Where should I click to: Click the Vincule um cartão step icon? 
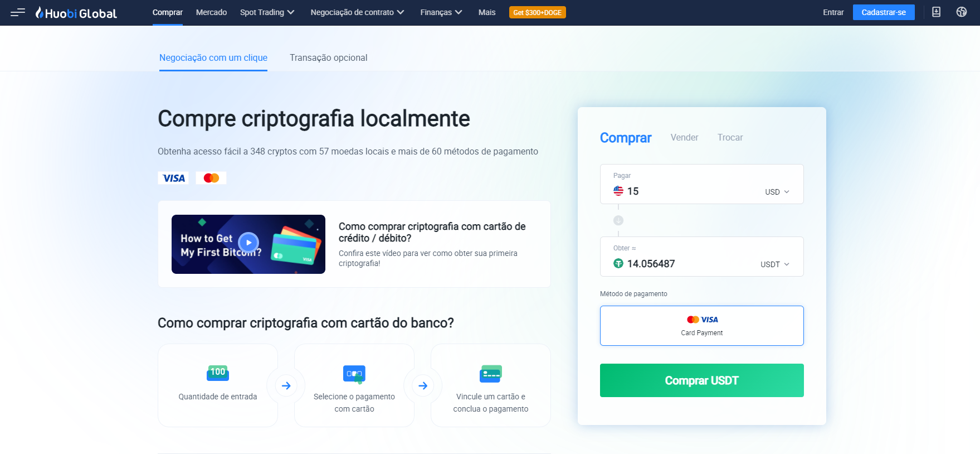pyautogui.click(x=491, y=374)
